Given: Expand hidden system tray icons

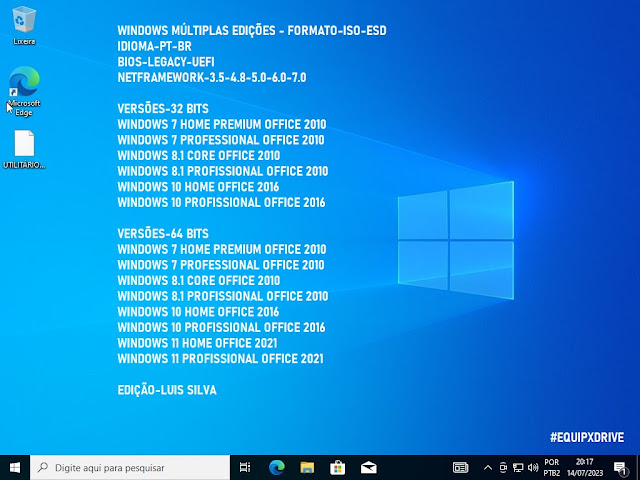Looking at the screenshot, I should [487, 468].
